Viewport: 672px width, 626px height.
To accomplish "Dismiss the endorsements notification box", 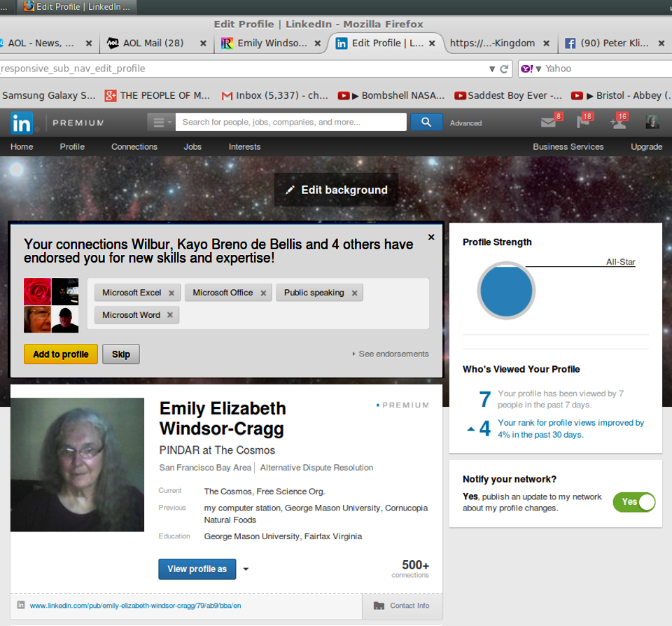I will (431, 237).
